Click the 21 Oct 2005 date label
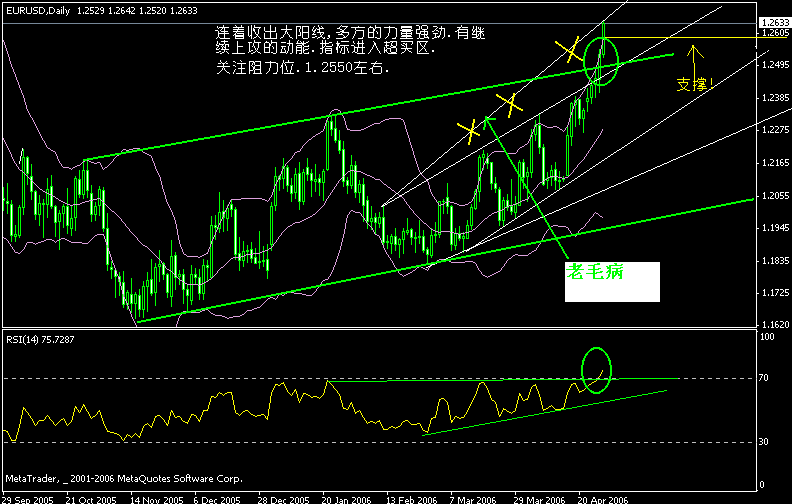 pos(91,500)
